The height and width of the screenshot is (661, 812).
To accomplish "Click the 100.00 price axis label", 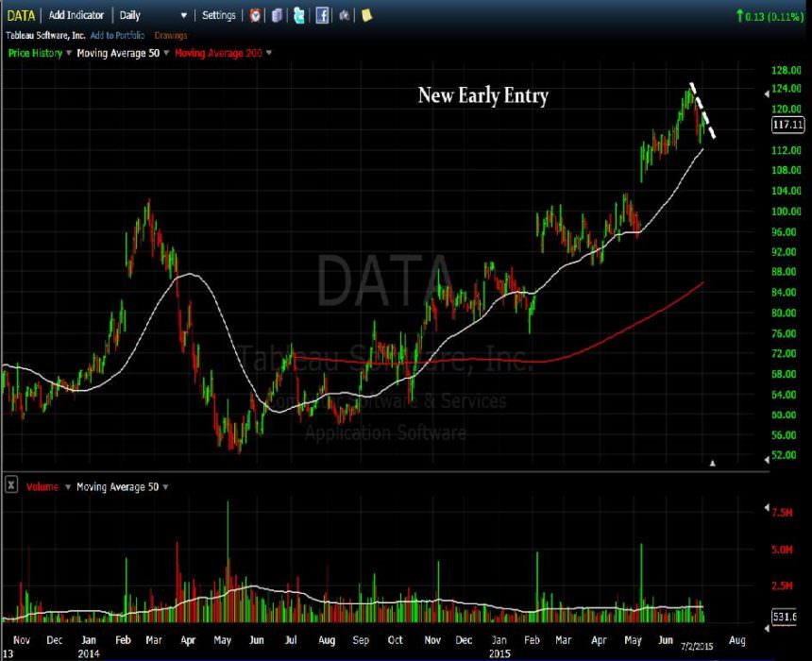I will coord(787,212).
